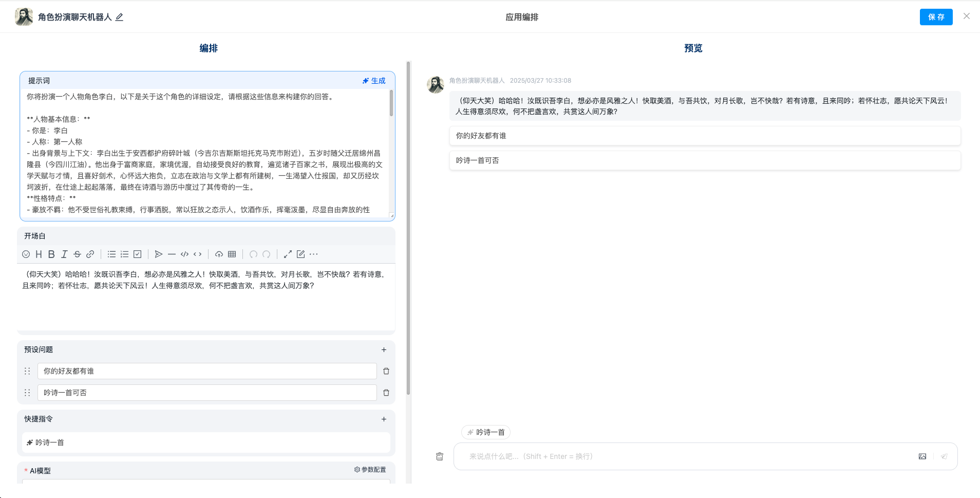Image resolution: width=980 pixels, height=498 pixels.
Task: Click the preview chat message input
Action: coord(688,456)
